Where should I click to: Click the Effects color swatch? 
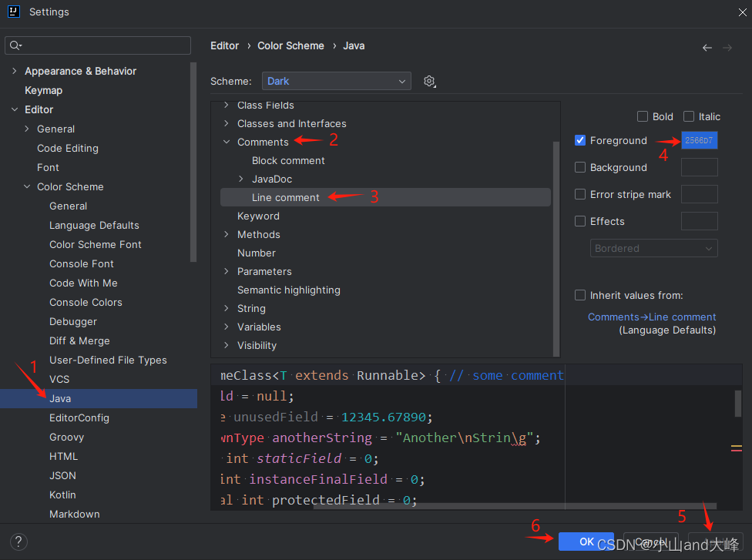700,221
